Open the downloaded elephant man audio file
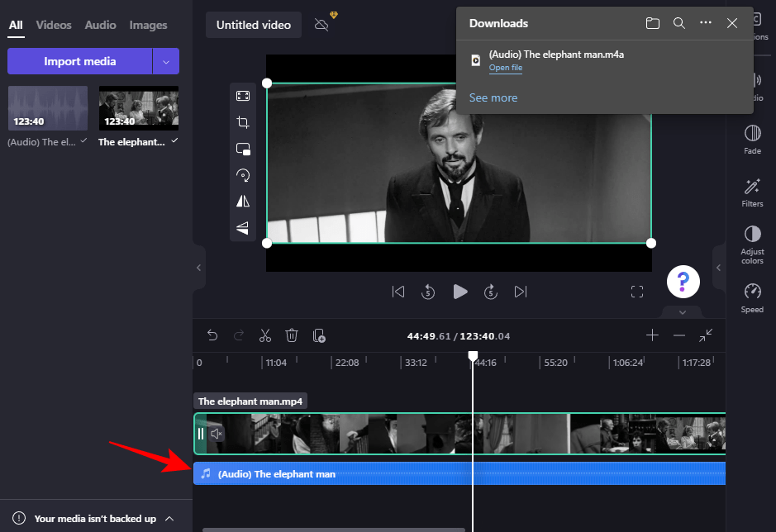This screenshot has width=776, height=532. [x=506, y=68]
